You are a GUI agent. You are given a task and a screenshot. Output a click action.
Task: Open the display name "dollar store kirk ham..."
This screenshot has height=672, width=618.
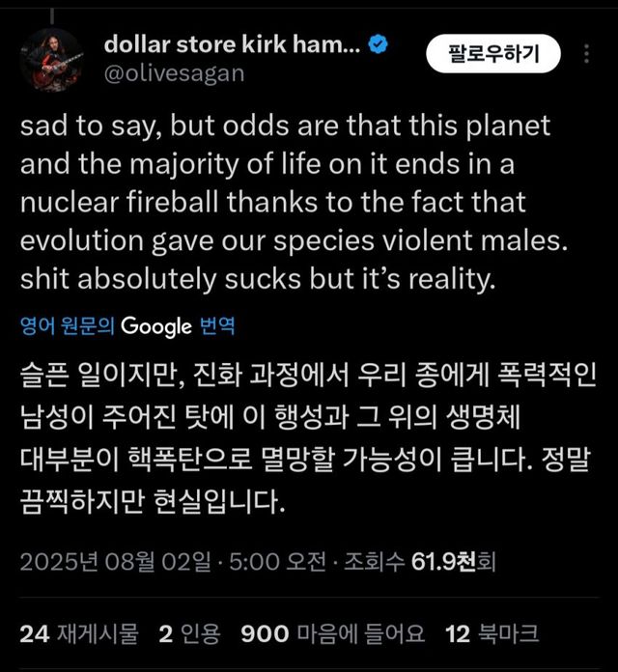231,43
